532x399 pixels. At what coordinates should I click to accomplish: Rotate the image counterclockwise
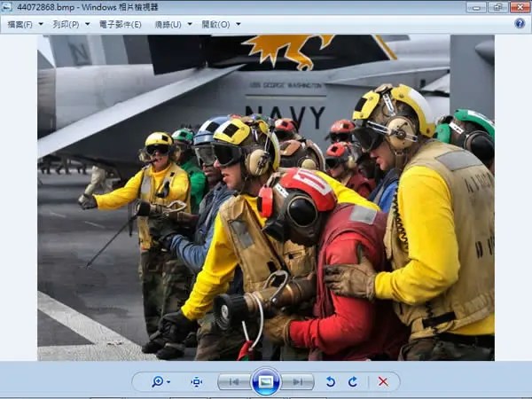(330, 382)
